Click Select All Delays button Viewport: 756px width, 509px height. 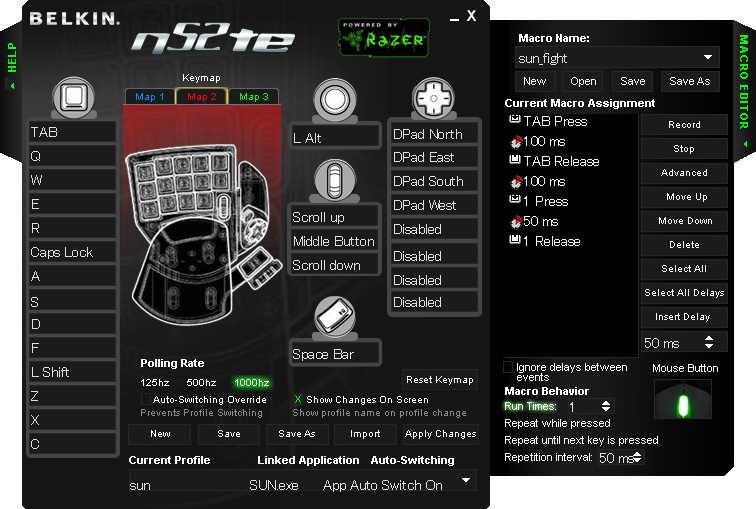tap(684, 293)
